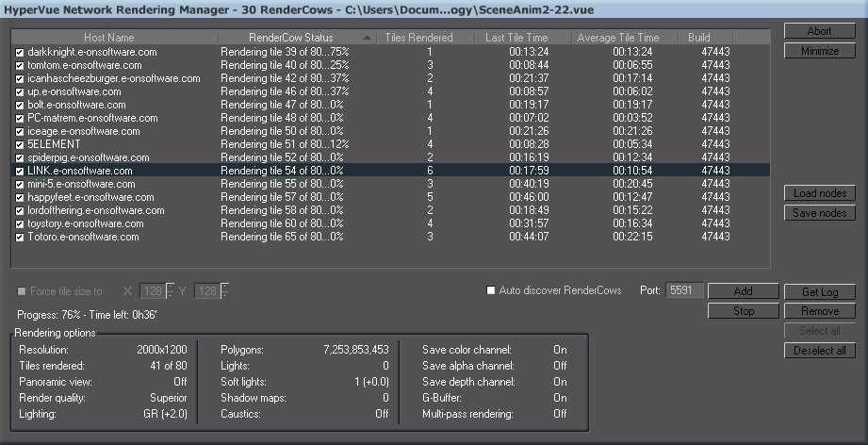Toggle the toystory host checkbox
The height and width of the screenshot is (445, 868).
point(20,224)
